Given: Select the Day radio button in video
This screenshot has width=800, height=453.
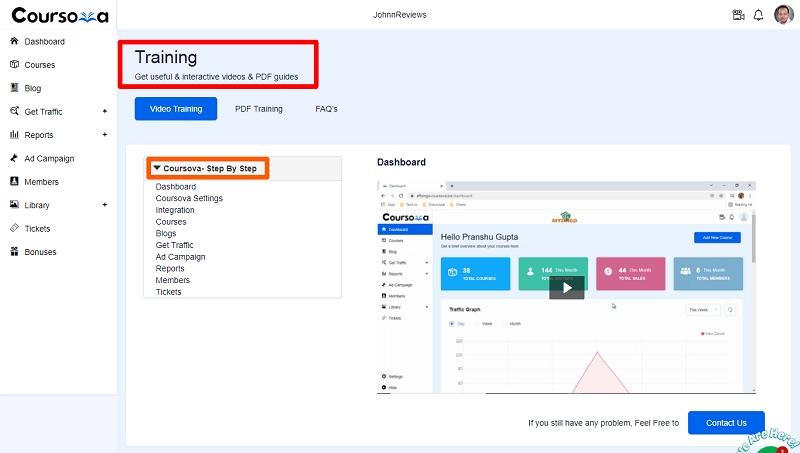Looking at the screenshot, I should [452, 324].
